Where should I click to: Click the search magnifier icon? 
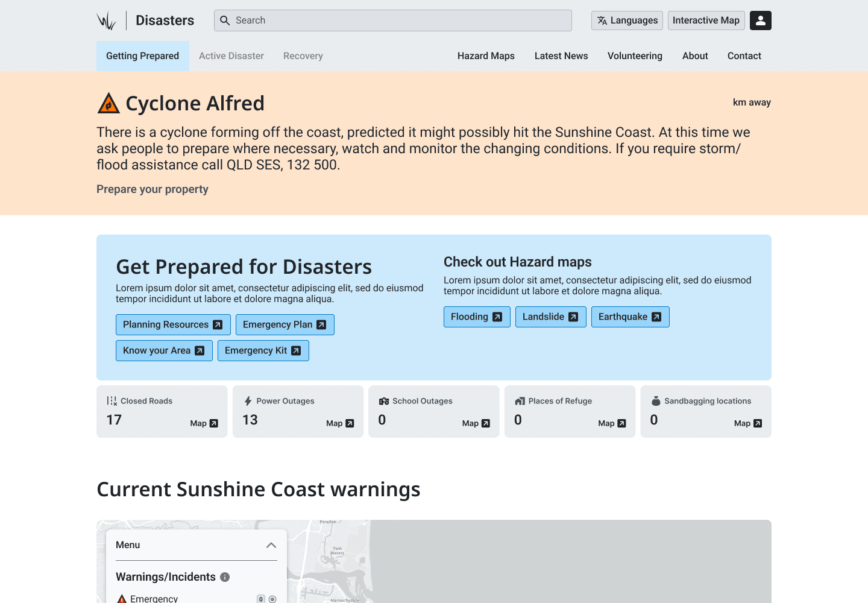(x=225, y=21)
